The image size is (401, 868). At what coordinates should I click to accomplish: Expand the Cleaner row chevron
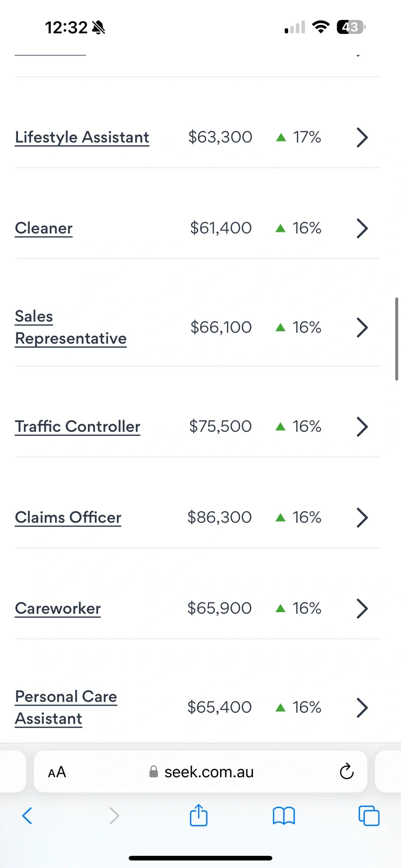coord(362,228)
